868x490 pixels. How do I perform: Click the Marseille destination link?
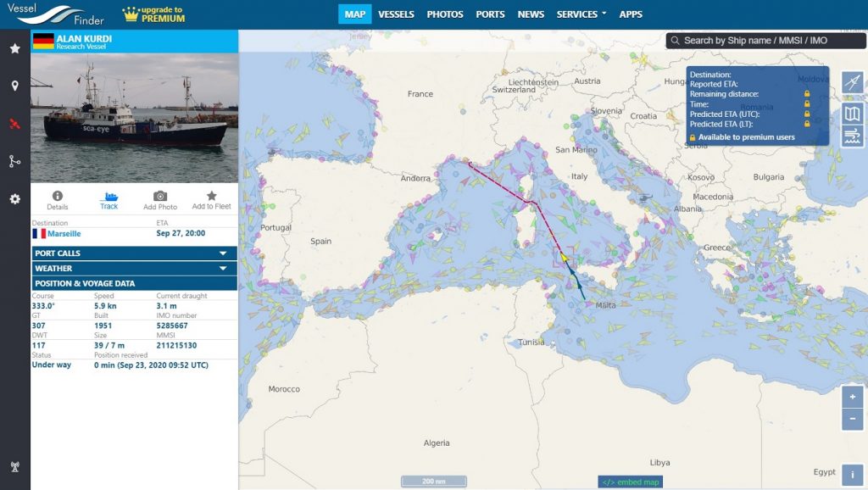[x=64, y=233]
